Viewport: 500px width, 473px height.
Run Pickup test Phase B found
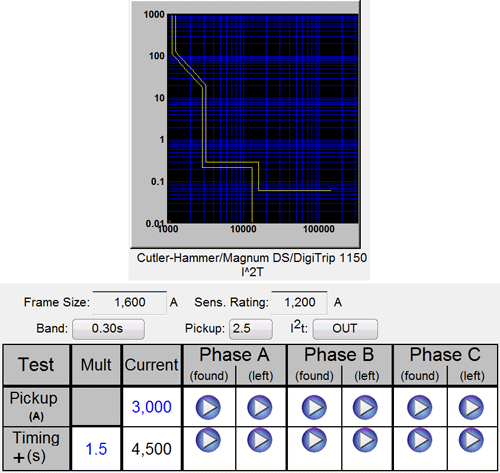point(314,407)
